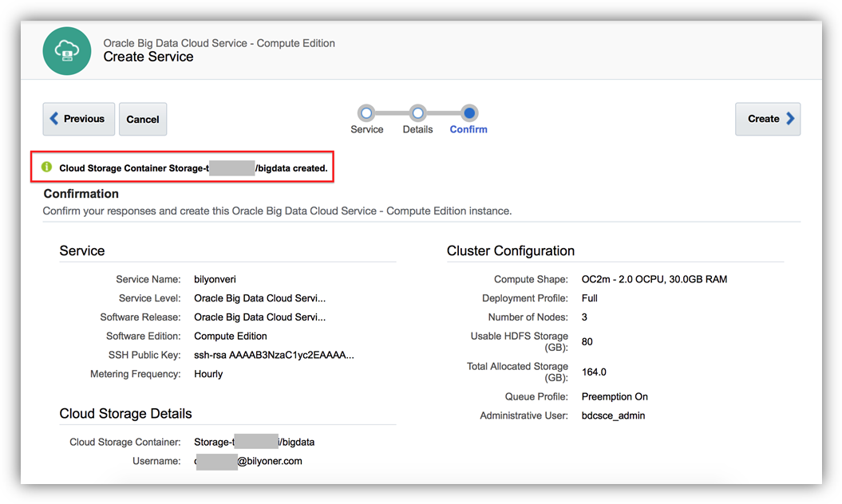The width and height of the screenshot is (842, 504).
Task: Click the Software Release value
Action: tap(260, 317)
